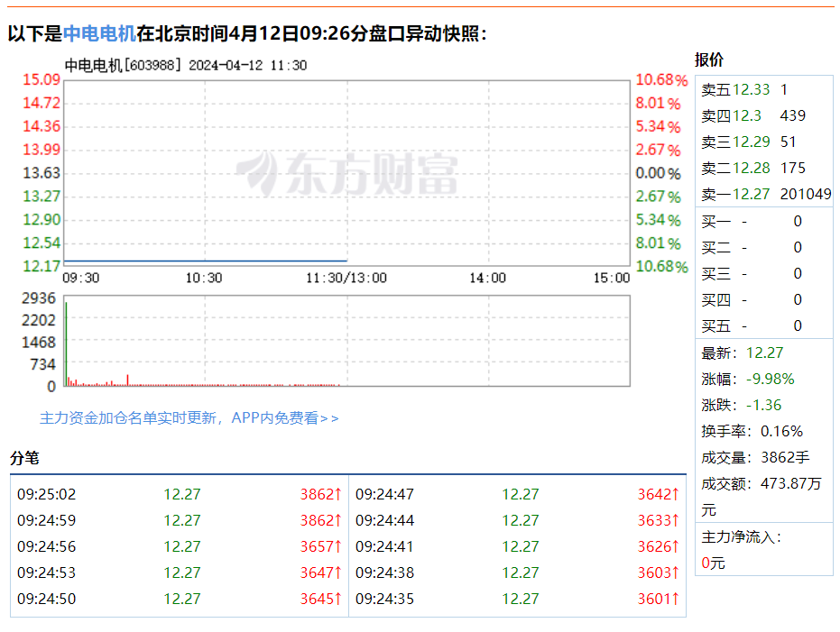Select the 09:24:35 tick row time

(x=384, y=600)
